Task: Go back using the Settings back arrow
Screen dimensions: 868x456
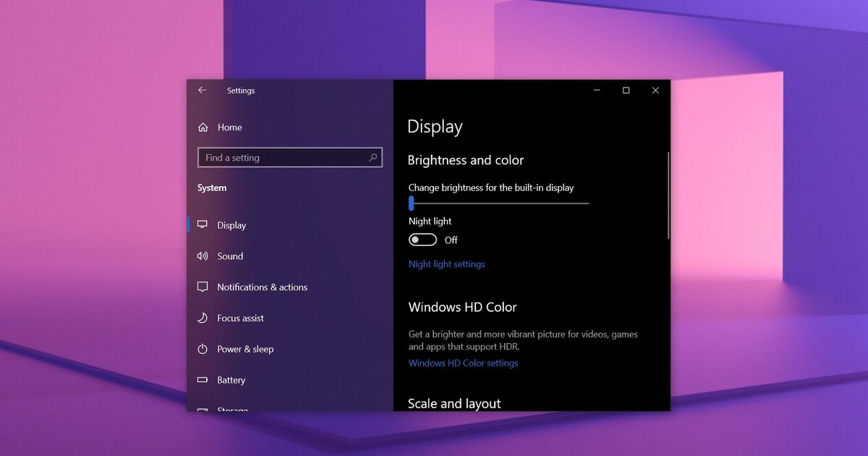Action: [203, 90]
